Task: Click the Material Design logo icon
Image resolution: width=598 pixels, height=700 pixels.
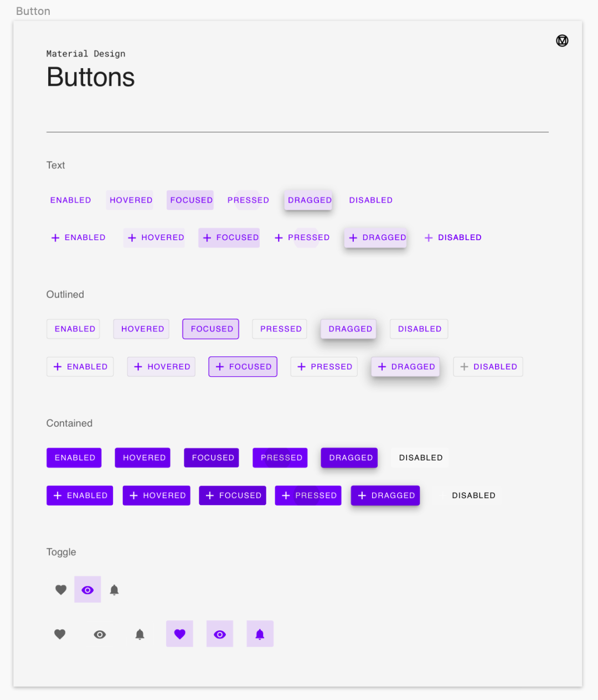Action: click(562, 40)
